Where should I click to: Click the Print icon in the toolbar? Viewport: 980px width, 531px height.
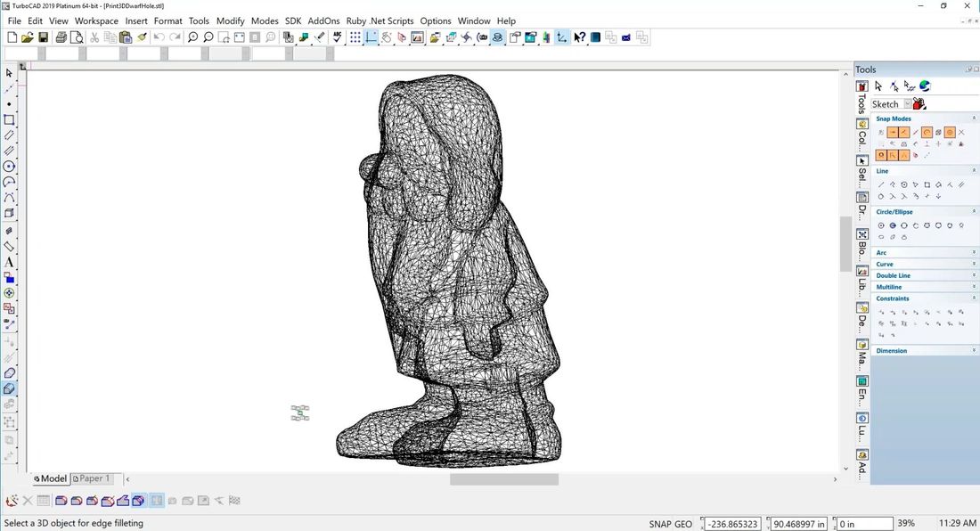point(61,37)
